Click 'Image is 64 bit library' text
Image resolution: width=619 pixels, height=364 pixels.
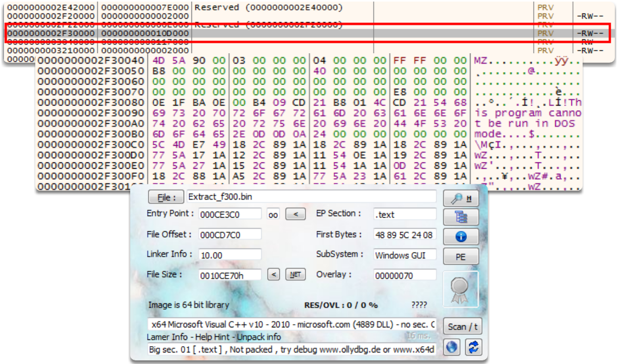(x=188, y=305)
